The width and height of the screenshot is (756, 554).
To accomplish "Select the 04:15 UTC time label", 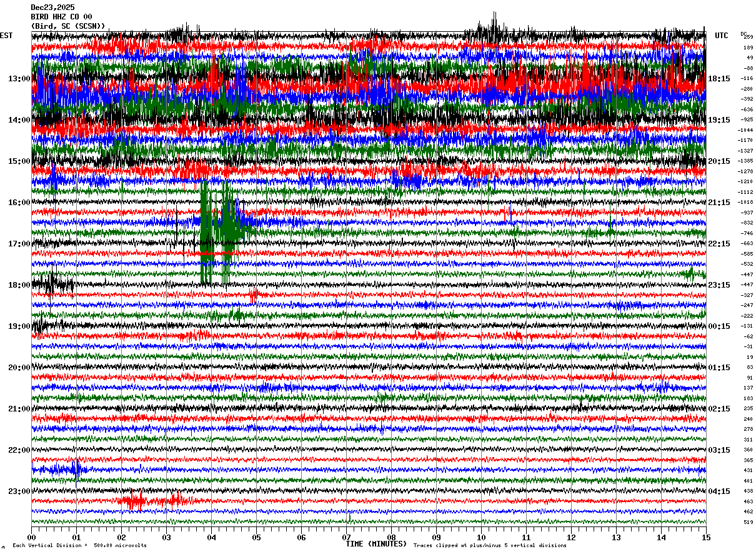I will (719, 491).
